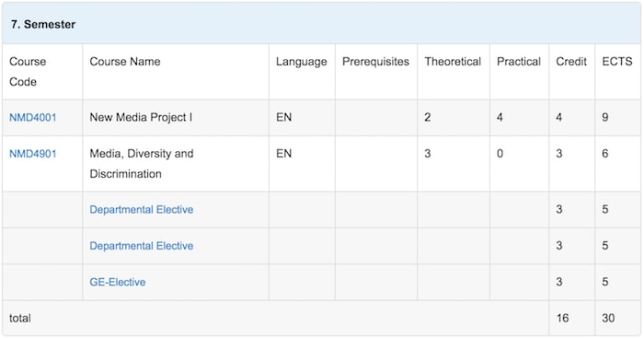Open the NMD4901 course code link

click(x=33, y=154)
